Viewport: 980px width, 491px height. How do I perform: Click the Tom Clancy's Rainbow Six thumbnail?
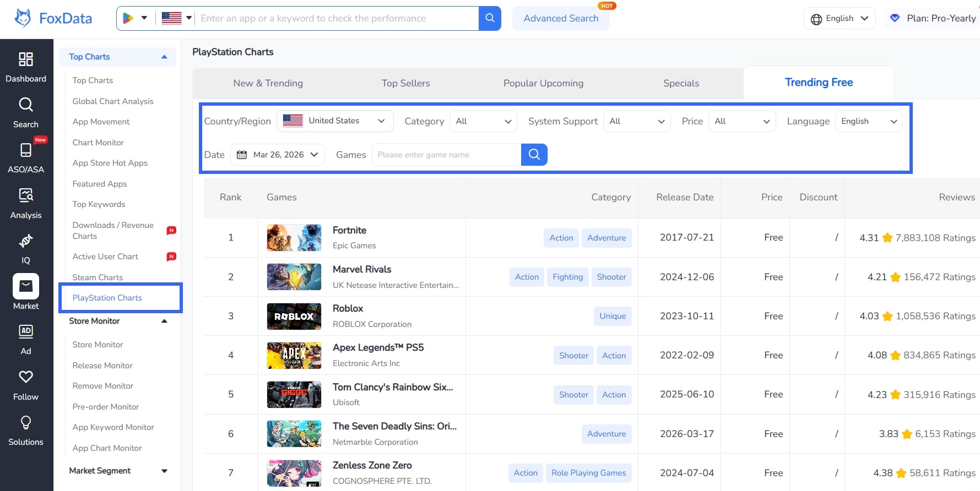click(294, 395)
